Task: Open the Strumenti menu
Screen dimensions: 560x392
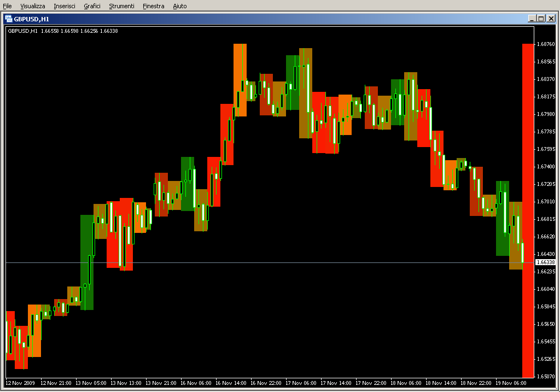Action: tap(121, 6)
